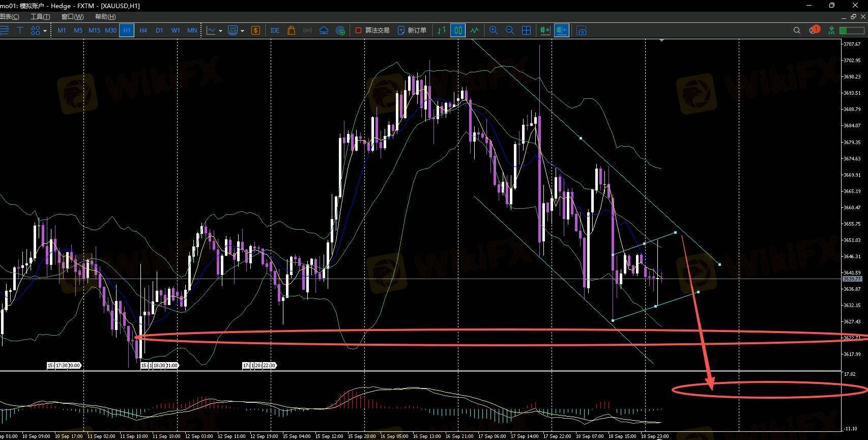Select the H4 timeframe

point(143,31)
